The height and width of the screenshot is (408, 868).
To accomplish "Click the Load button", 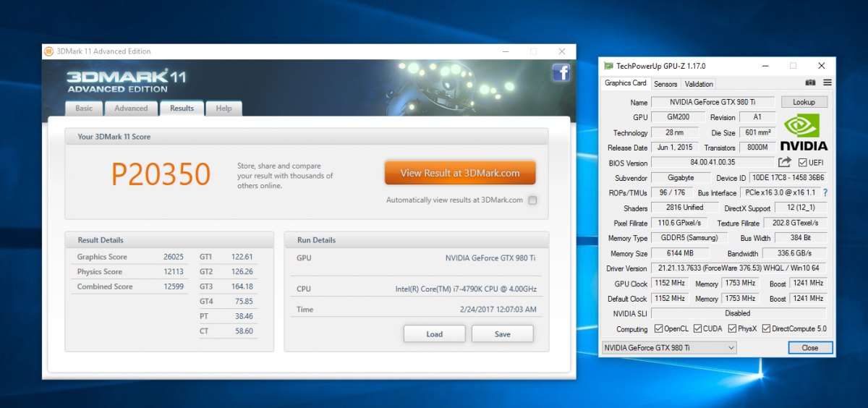I will click(434, 334).
